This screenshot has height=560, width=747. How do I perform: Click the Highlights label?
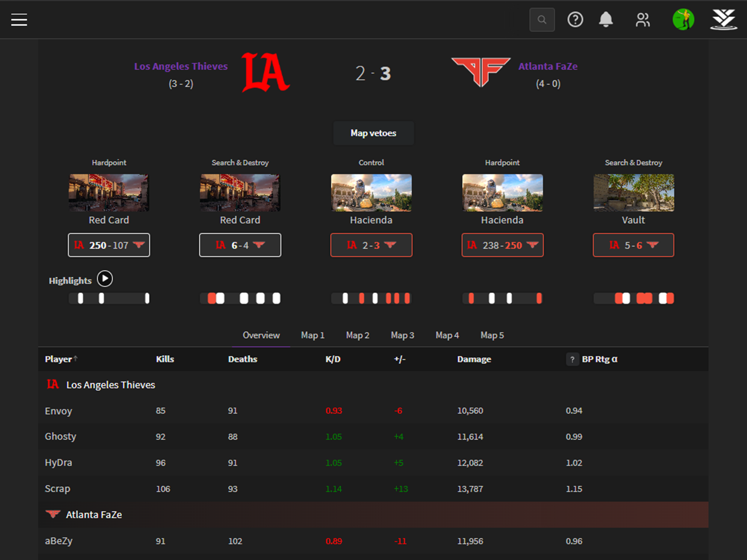point(70,281)
